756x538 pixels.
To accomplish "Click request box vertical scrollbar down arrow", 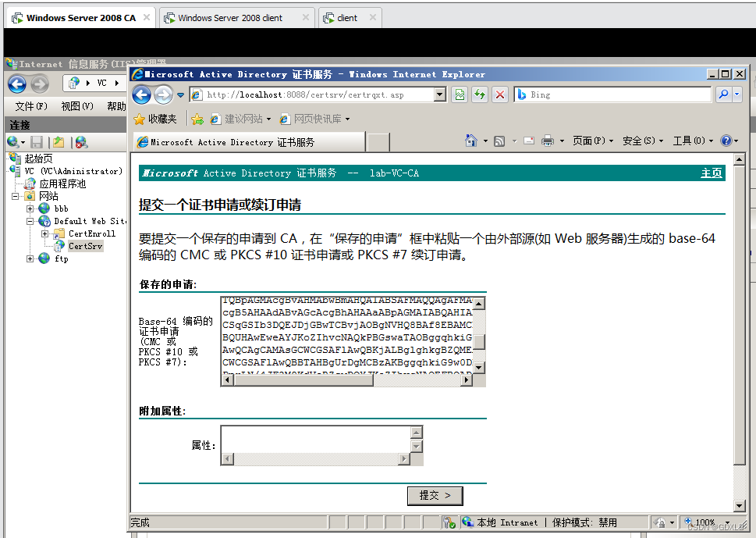I will point(479,368).
